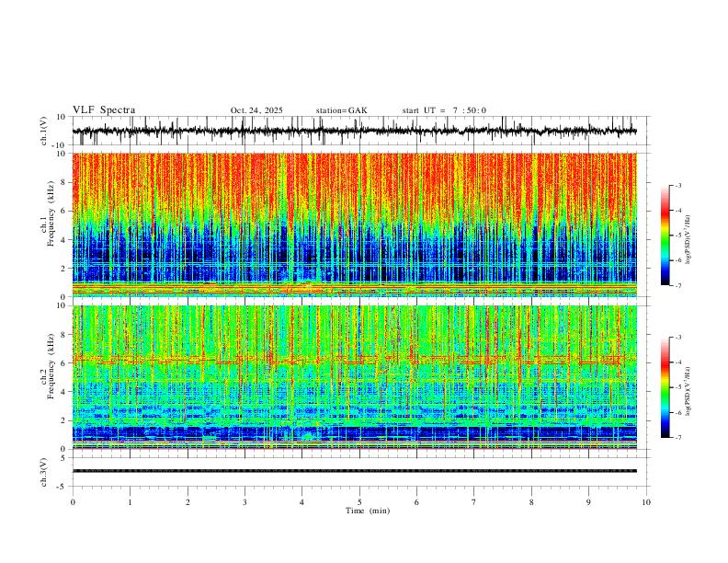This screenshot has width=728, height=563.
Task: Click the 'station=GAK' label
Action: click(341, 110)
